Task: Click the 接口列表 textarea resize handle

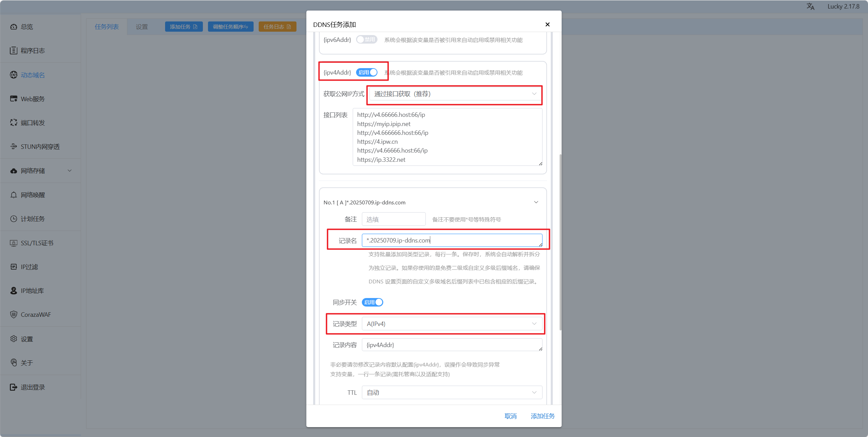Action: tap(540, 164)
